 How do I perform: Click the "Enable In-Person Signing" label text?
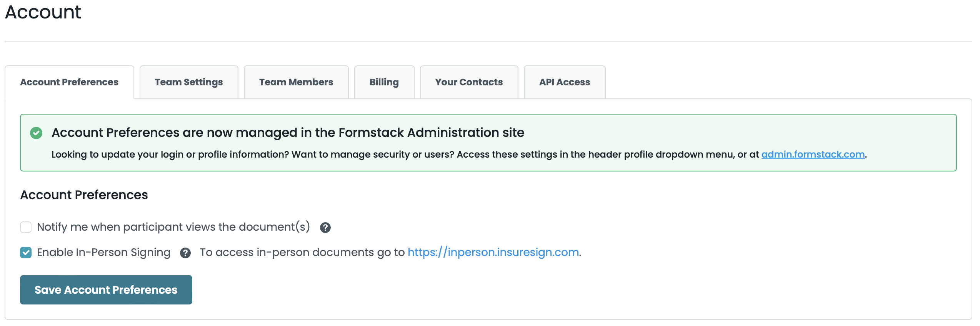point(103,253)
